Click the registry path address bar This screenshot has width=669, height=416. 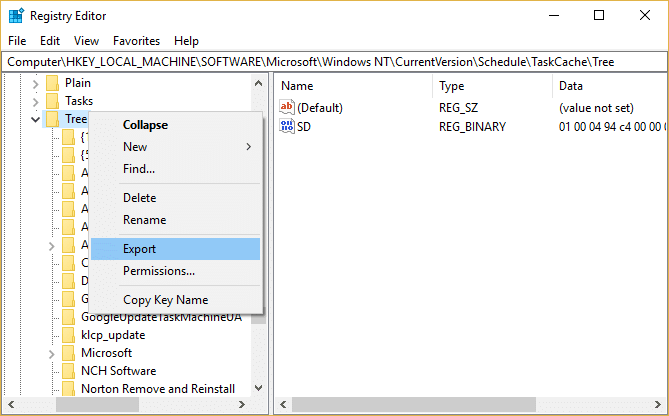pyautogui.click(x=334, y=61)
